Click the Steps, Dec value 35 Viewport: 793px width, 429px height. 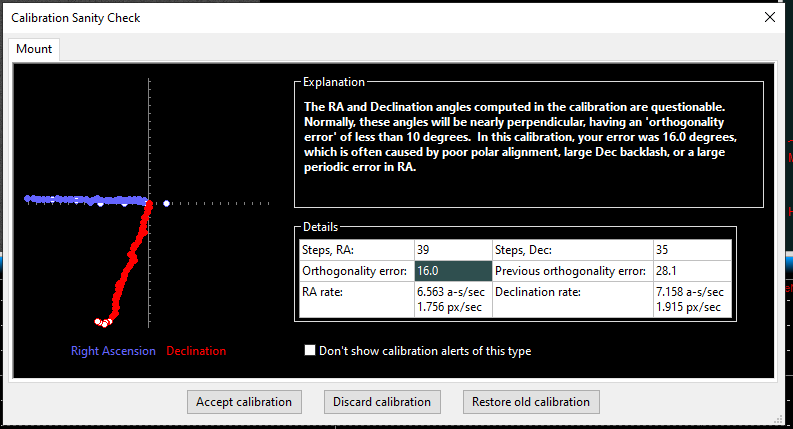pos(692,250)
